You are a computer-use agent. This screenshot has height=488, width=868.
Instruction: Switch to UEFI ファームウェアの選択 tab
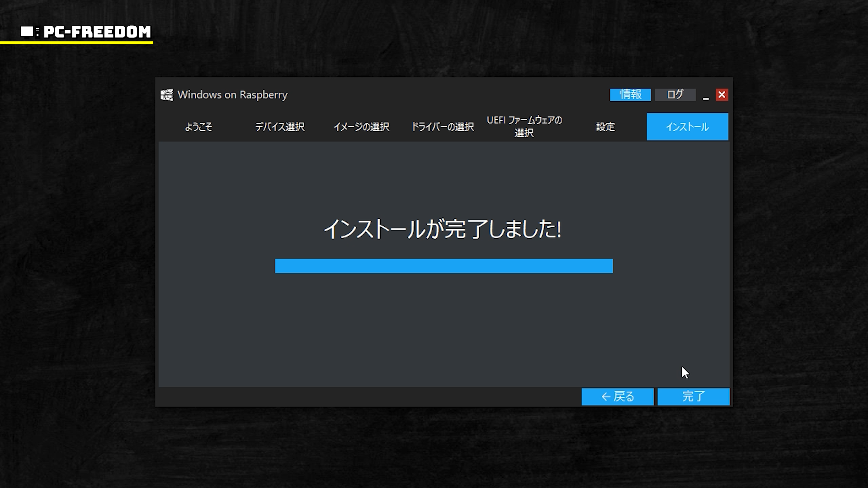524,127
